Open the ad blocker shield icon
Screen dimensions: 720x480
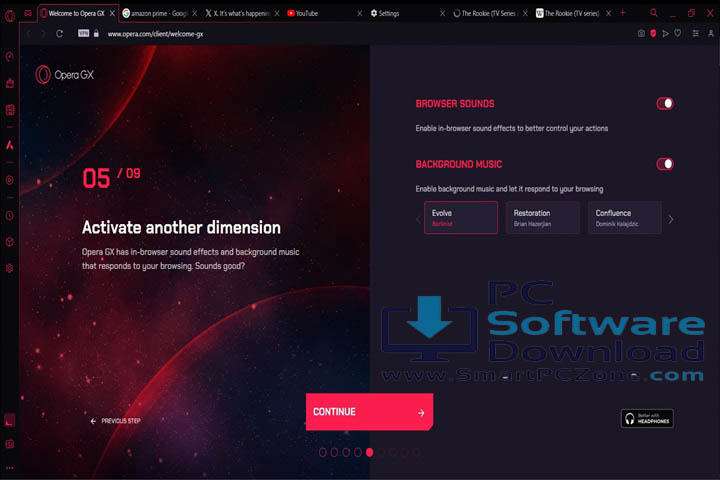[653, 33]
